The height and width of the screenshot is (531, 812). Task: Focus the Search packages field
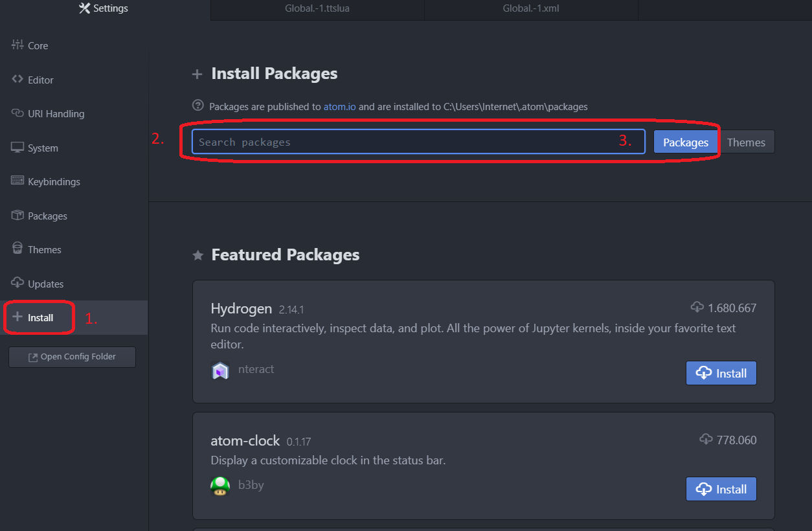pos(418,142)
